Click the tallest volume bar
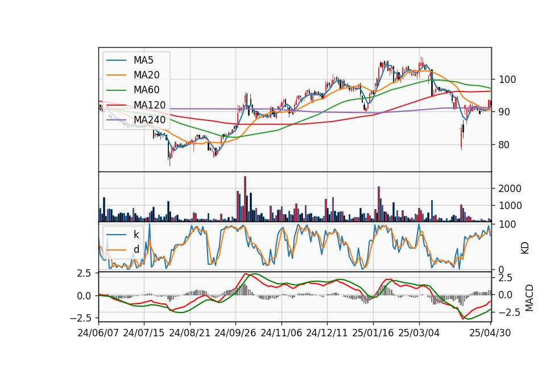Screen dimensions: 546x392 click(x=245, y=199)
